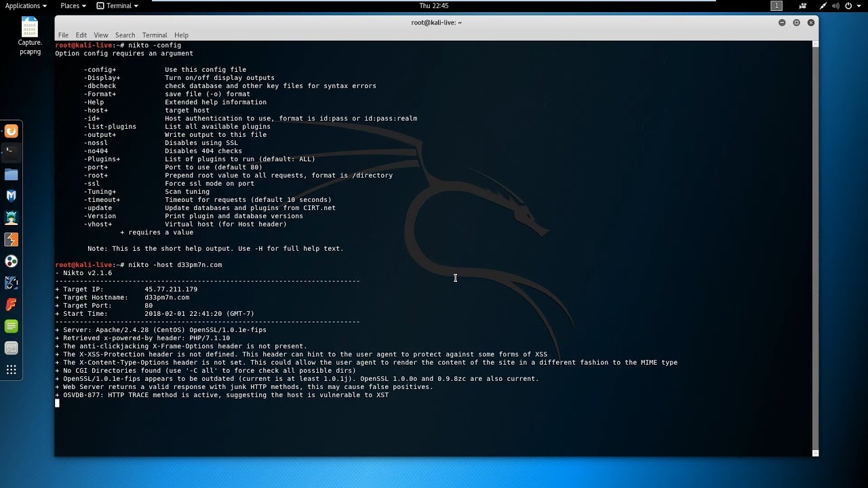
Task: Open BeEF XSS framework dock icon
Action: click(11, 283)
